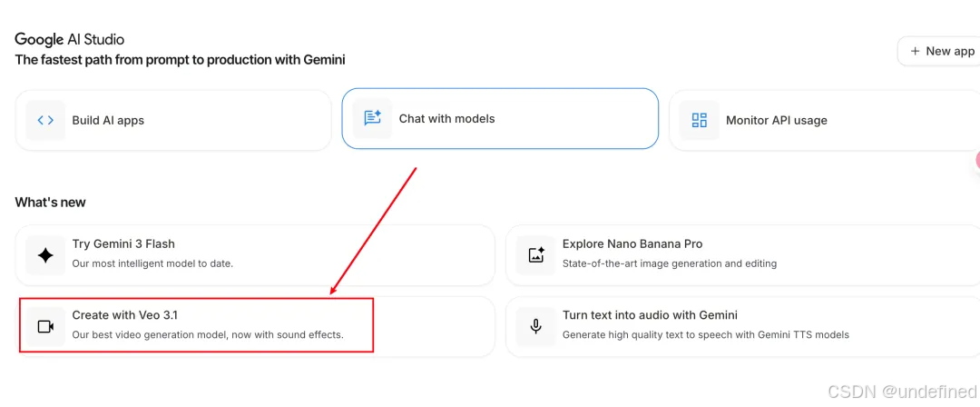Viewport: 980px width, 407px height.
Task: Click the video camera icon for Veo 3.1
Action: point(45,327)
